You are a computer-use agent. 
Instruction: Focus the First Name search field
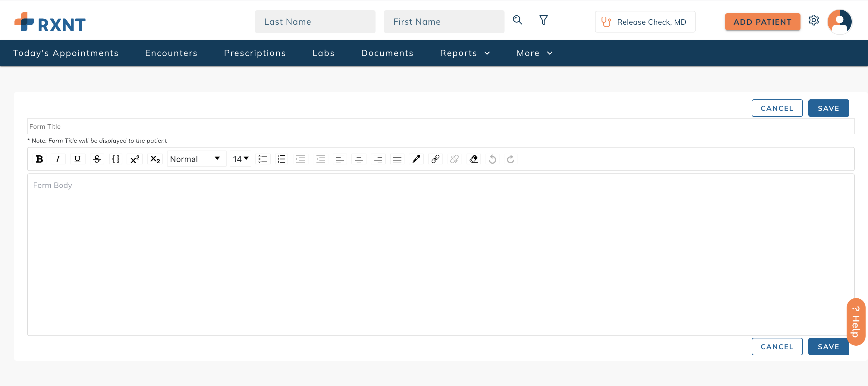pyautogui.click(x=444, y=22)
